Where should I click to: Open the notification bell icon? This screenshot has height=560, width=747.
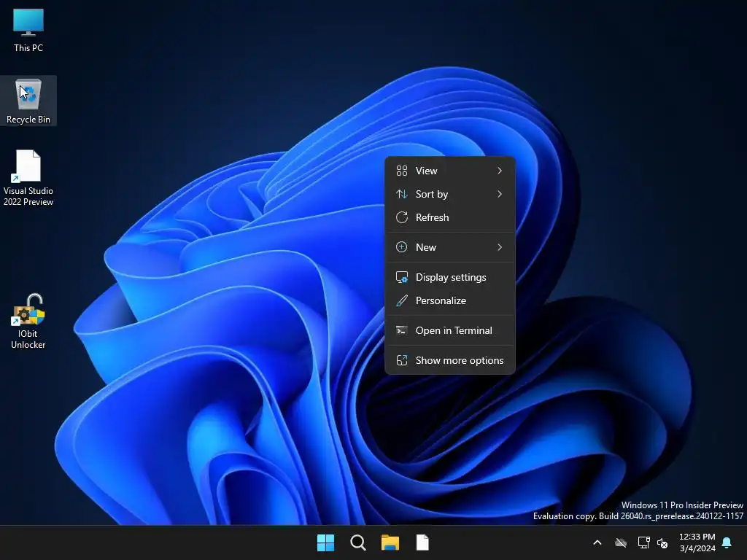[727, 542]
